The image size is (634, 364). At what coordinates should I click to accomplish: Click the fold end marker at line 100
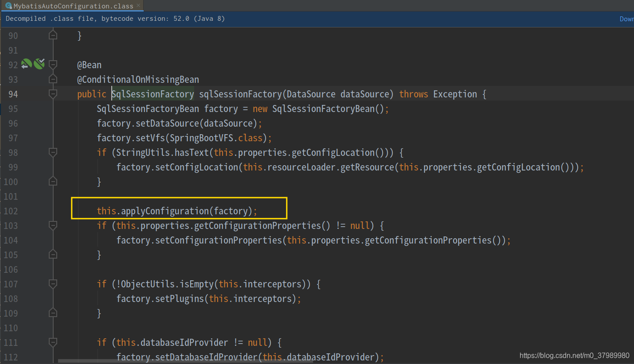point(53,181)
